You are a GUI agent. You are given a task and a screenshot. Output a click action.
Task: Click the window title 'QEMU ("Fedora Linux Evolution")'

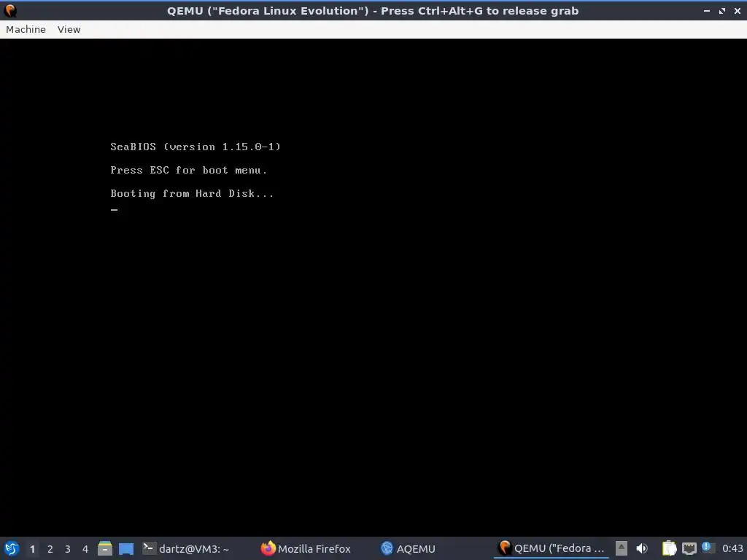tap(270, 10)
